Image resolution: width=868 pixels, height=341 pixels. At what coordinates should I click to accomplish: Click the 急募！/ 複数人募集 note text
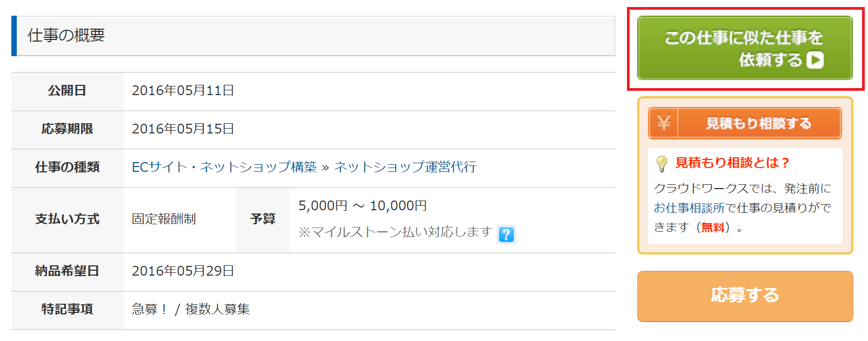[x=191, y=309]
